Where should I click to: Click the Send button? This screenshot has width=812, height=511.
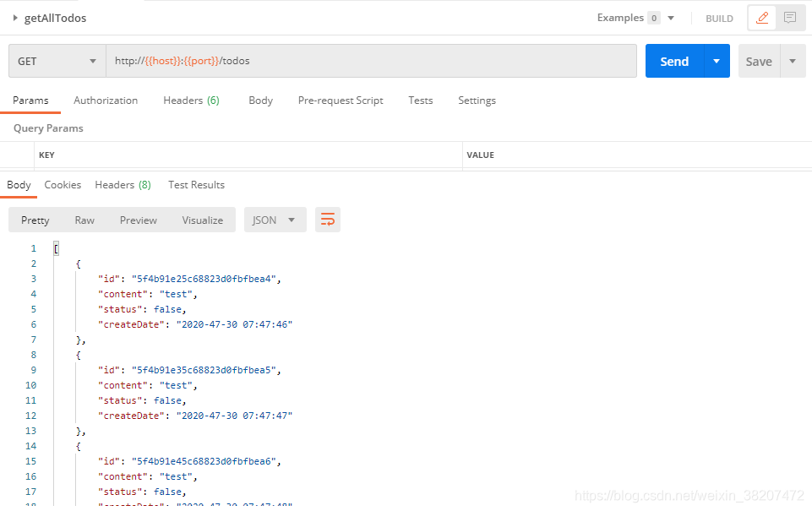[x=674, y=61]
